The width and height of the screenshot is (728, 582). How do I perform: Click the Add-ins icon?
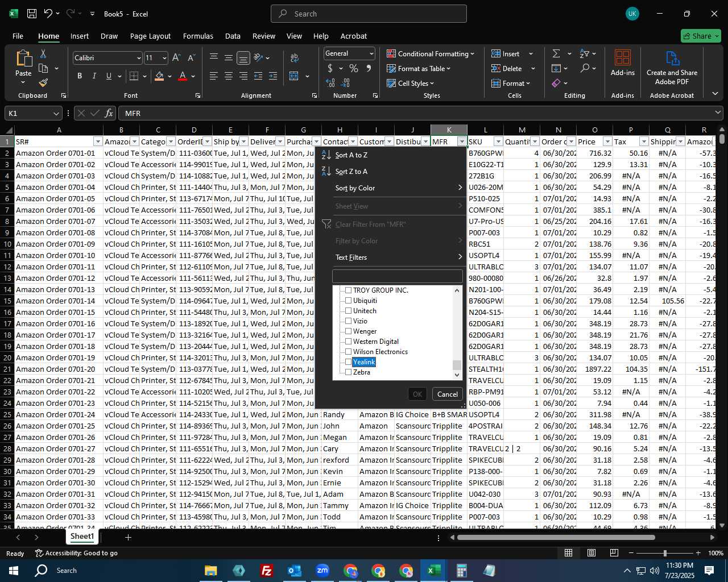[623, 62]
